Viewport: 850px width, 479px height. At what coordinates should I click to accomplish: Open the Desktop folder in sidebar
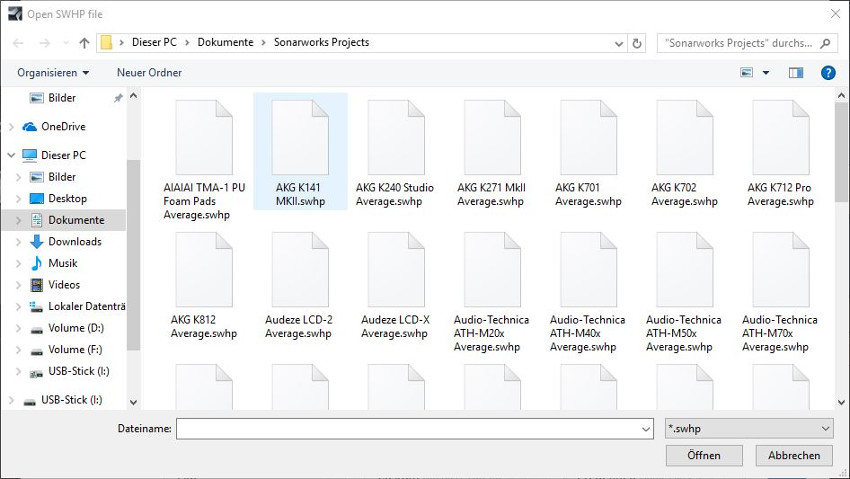click(67, 198)
